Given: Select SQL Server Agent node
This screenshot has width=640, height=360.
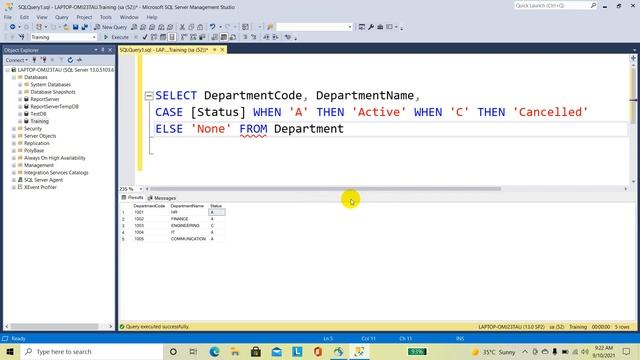Looking at the screenshot, I should [x=43, y=180].
